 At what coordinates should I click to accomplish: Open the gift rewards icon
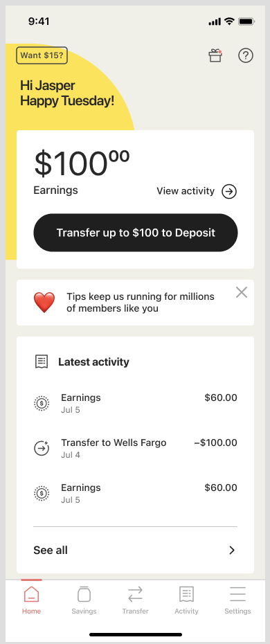[x=215, y=55]
